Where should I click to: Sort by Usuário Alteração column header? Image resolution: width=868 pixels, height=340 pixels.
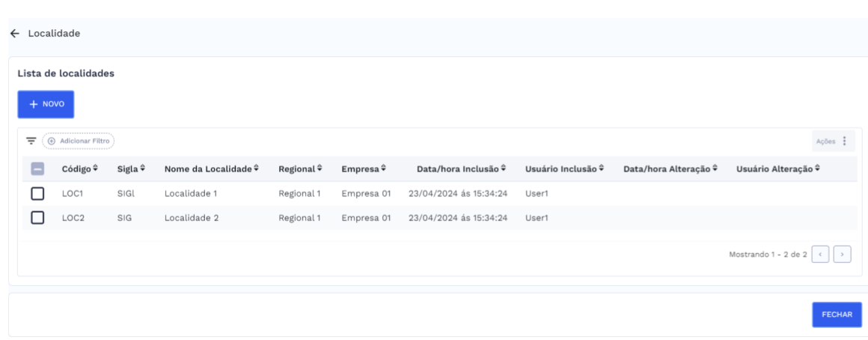pos(778,169)
